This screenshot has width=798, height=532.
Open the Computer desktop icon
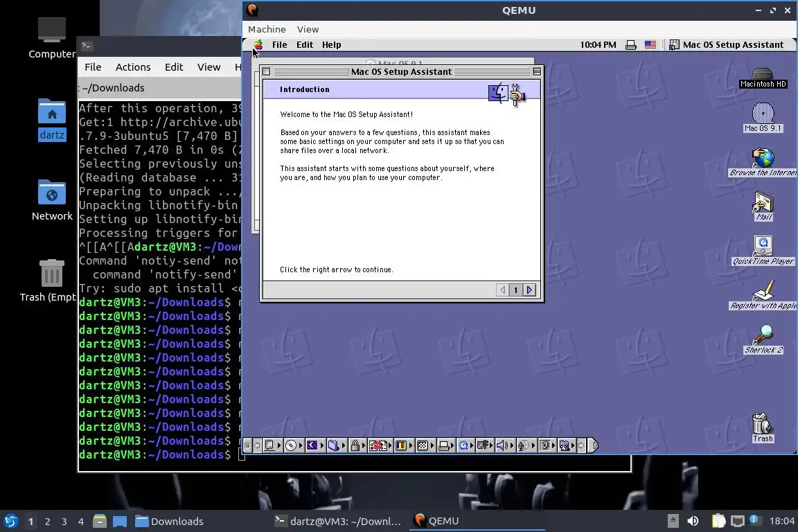pyautogui.click(x=52, y=38)
